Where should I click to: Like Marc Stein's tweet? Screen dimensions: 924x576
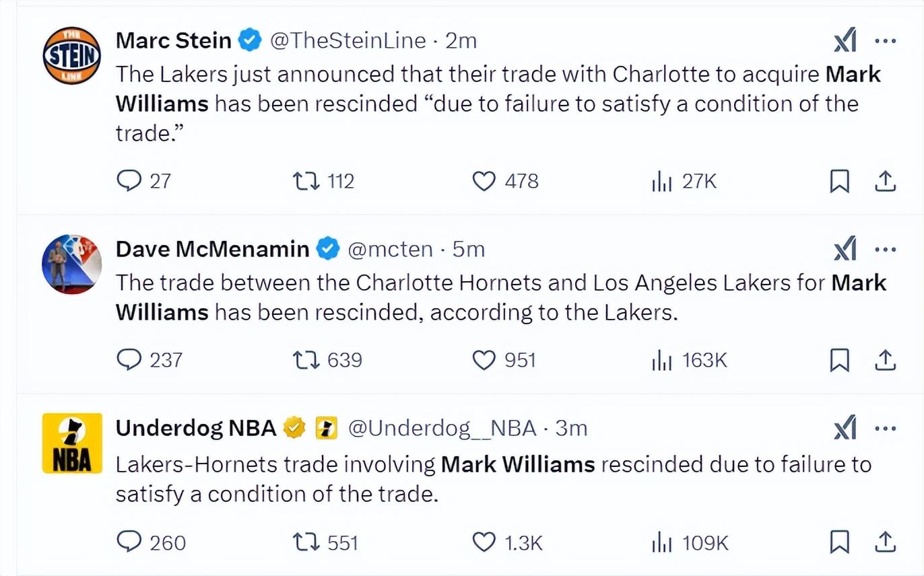pyautogui.click(x=484, y=181)
